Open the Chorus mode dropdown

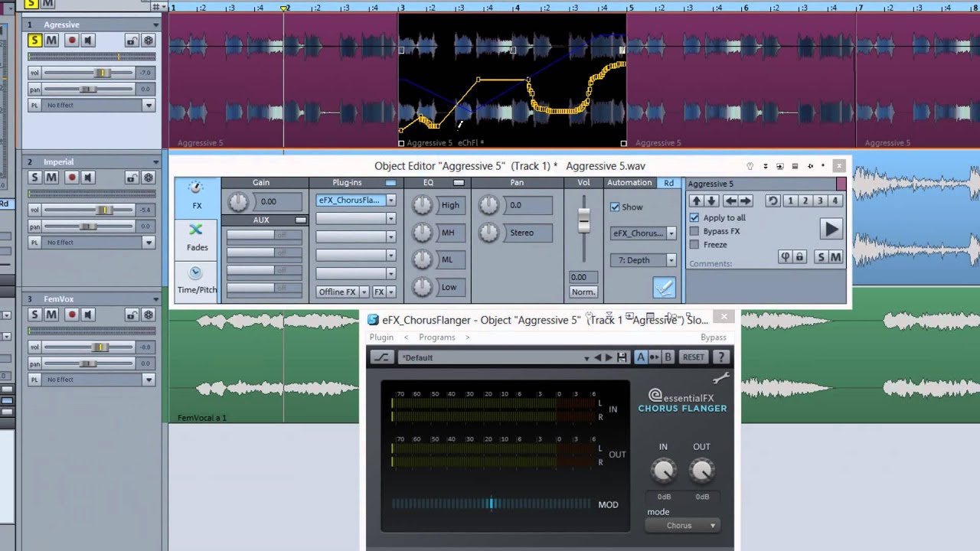pyautogui.click(x=682, y=526)
